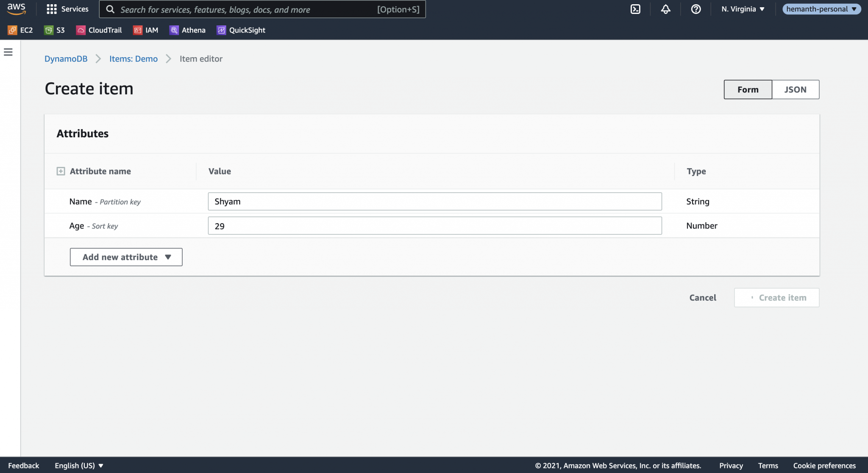The height and width of the screenshot is (473, 868).
Task: Open the QuickSight favorite shortcut
Action: 240,30
